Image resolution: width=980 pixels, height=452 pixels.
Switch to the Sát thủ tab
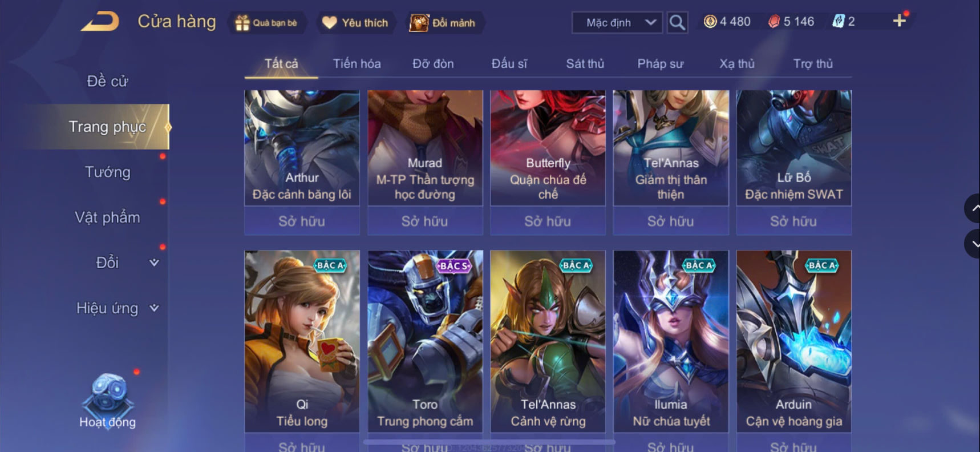click(x=585, y=64)
